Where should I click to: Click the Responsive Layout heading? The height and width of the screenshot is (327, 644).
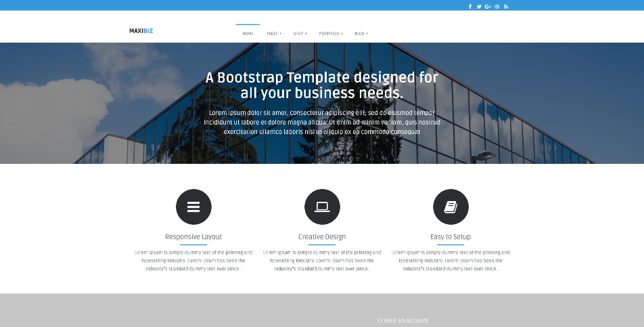[x=193, y=237]
